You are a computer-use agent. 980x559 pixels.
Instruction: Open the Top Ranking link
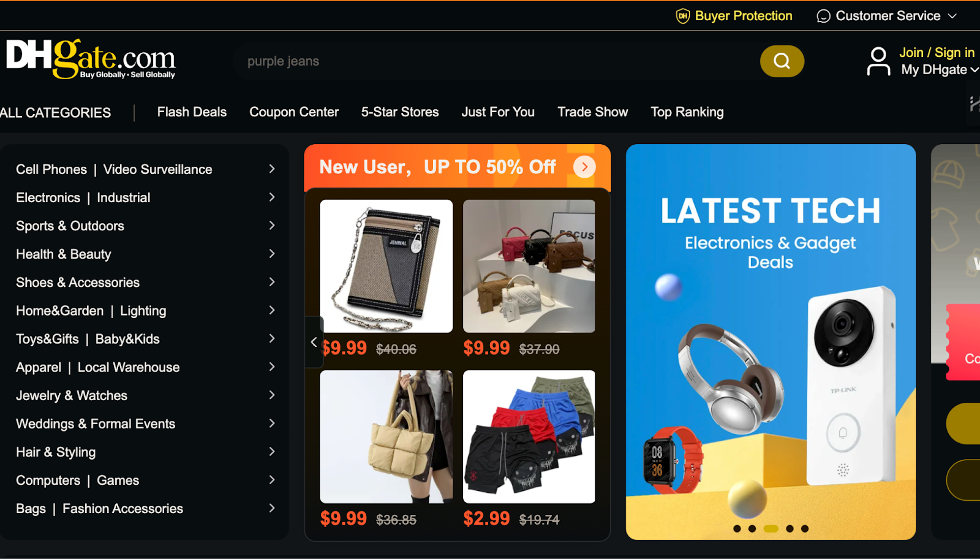pos(687,112)
